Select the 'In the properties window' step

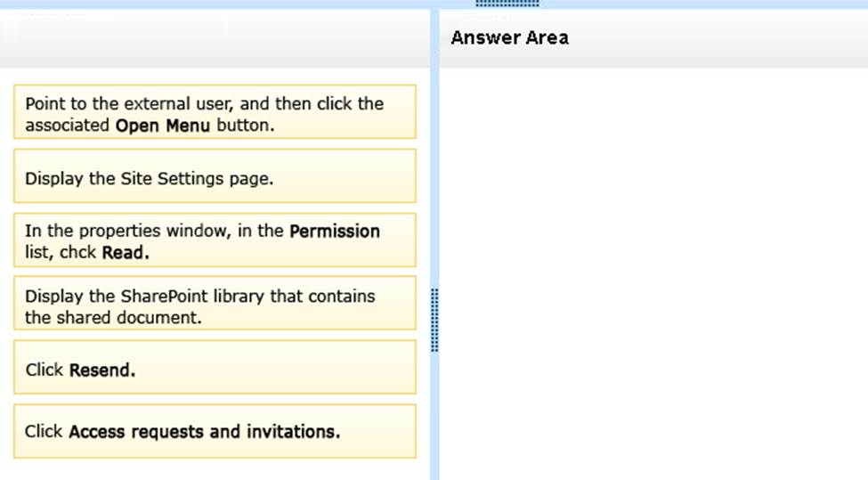point(215,240)
